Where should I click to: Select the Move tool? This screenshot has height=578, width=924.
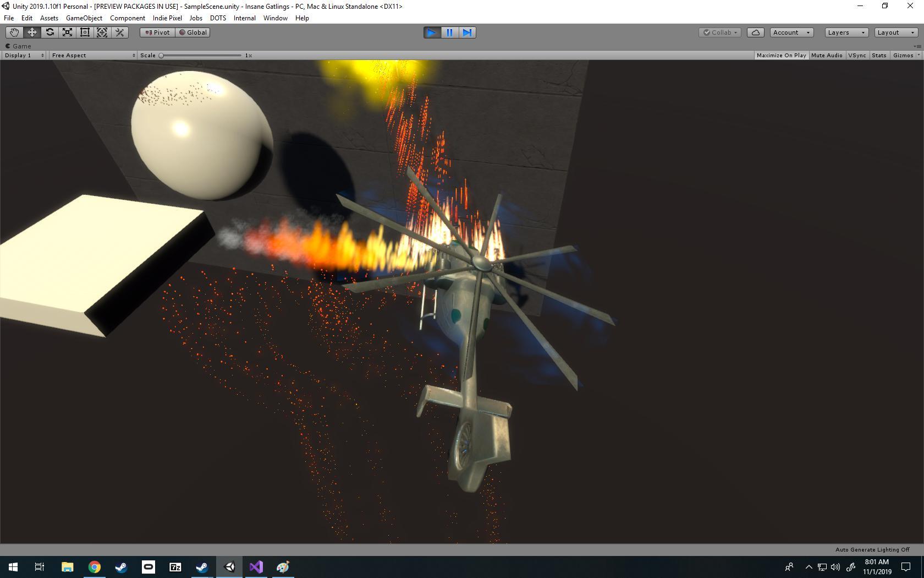(x=32, y=32)
